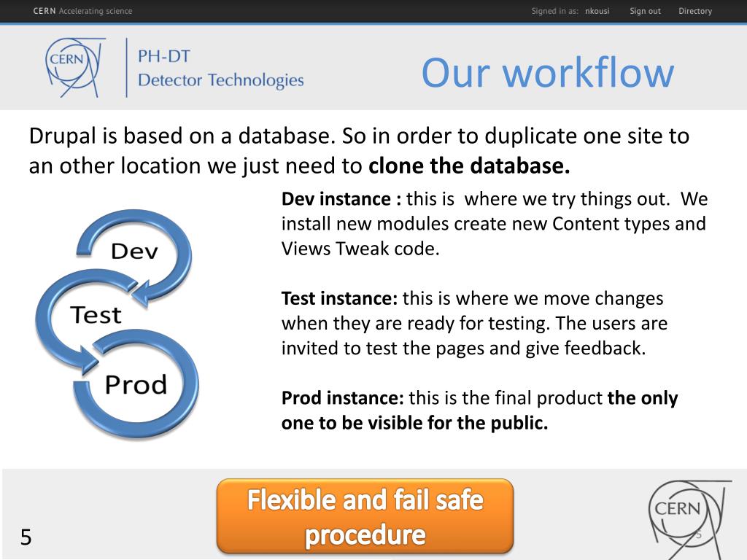Click the Our workflow heading

pyautogui.click(x=548, y=72)
